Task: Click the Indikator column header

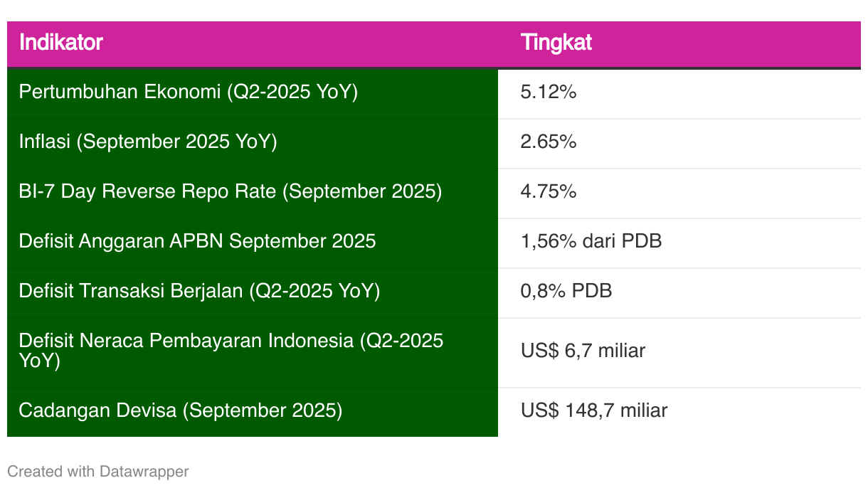Action: click(61, 43)
